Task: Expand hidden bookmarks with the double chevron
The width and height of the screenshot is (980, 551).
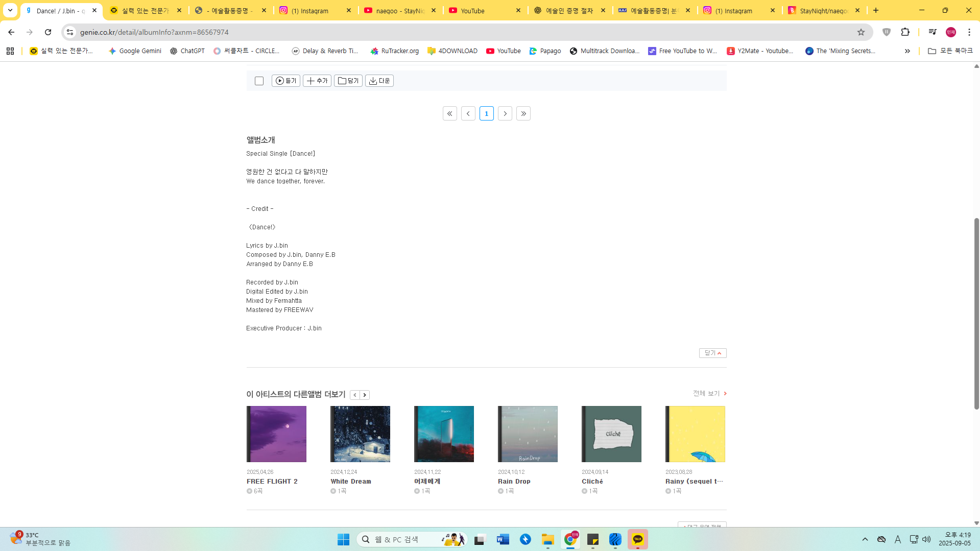Action: pyautogui.click(x=907, y=51)
